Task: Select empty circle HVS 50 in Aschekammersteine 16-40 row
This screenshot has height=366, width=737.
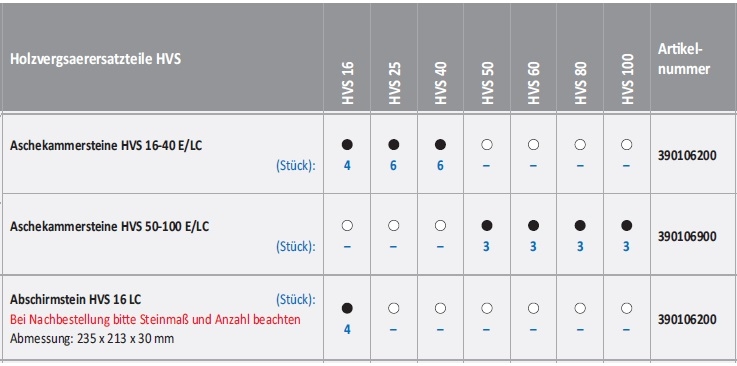Action: coord(486,145)
